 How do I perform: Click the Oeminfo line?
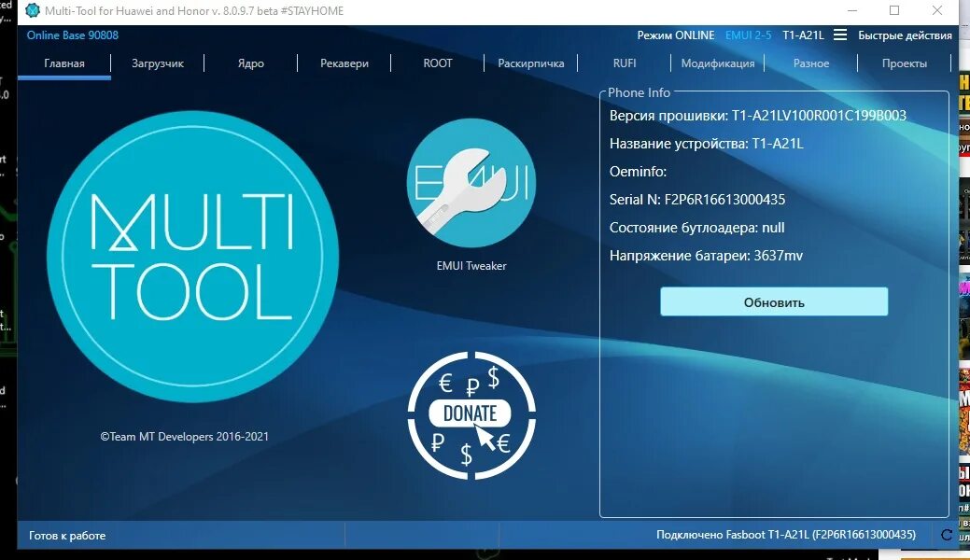tap(638, 172)
